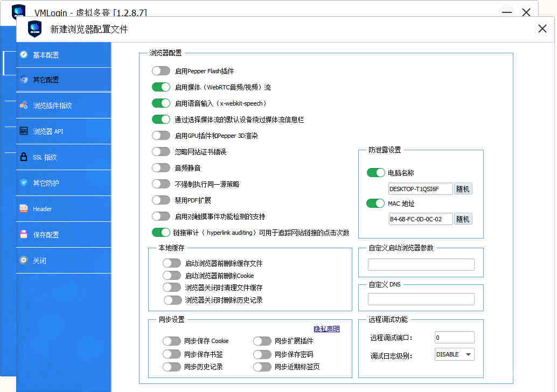
Task: Click the 保存配置 floppy disk icon
Action: click(x=24, y=234)
